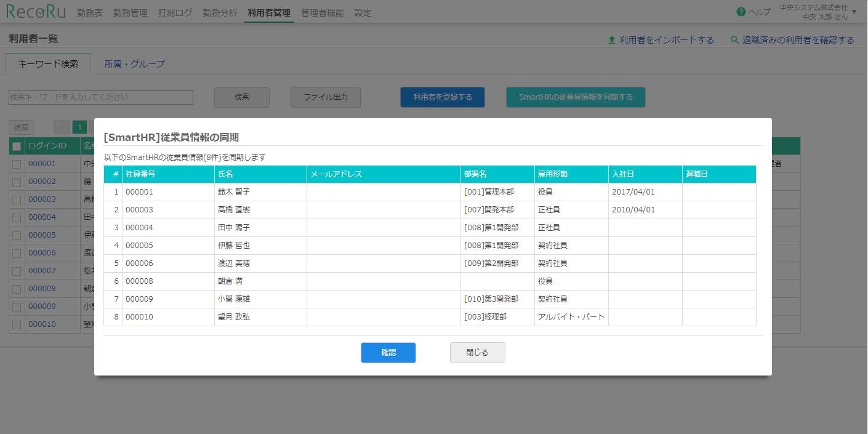
Task: Click the 検索 search button
Action: tap(241, 97)
